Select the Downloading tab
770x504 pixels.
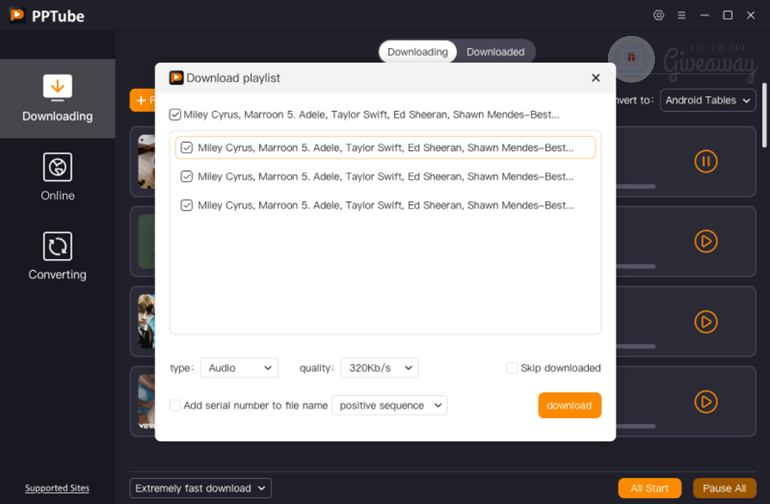(417, 51)
